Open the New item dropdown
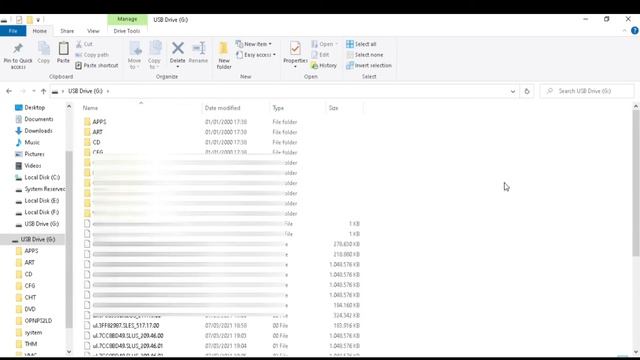Image resolution: width=640 pixels, height=360 pixels. coord(254,44)
